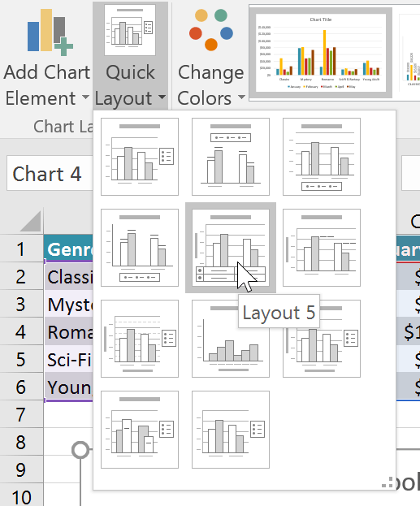Click the Quick Layout dropdown button
The image size is (420, 506).
pyautogui.click(x=130, y=56)
